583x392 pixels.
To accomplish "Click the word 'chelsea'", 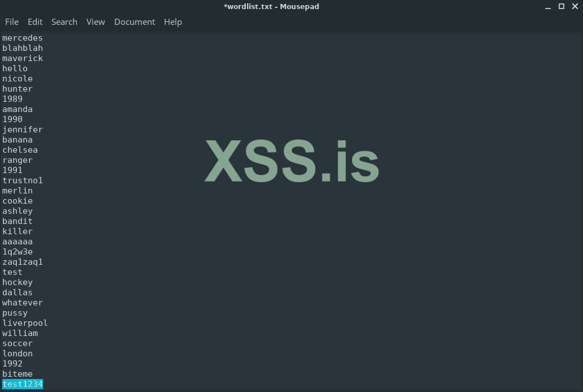I will [20, 150].
